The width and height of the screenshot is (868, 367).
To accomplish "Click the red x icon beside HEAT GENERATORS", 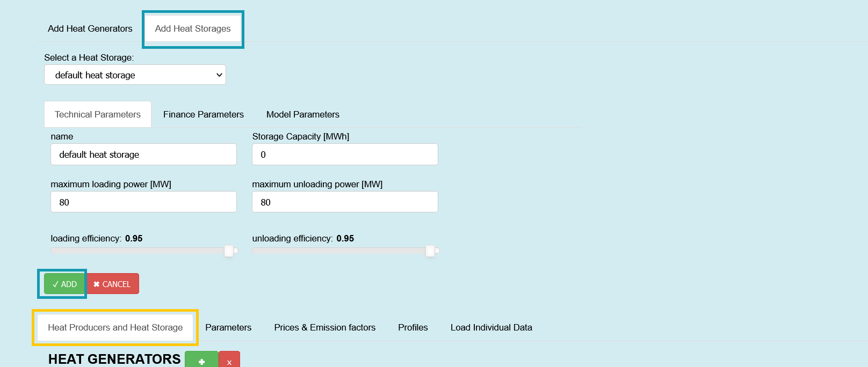I will pyautogui.click(x=229, y=361).
